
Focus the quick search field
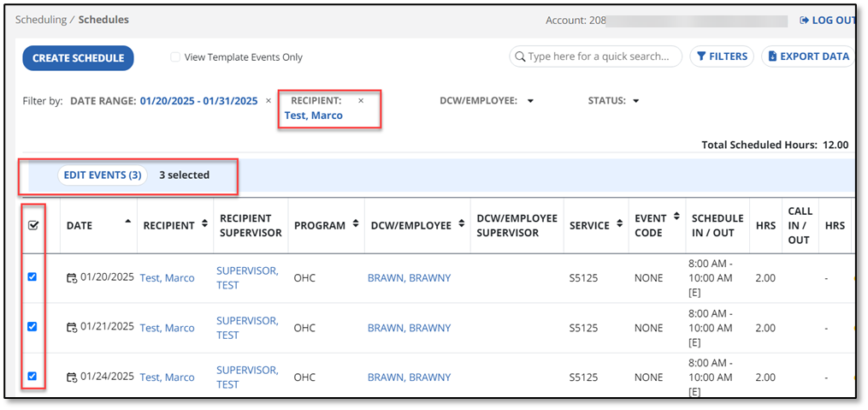(596, 56)
